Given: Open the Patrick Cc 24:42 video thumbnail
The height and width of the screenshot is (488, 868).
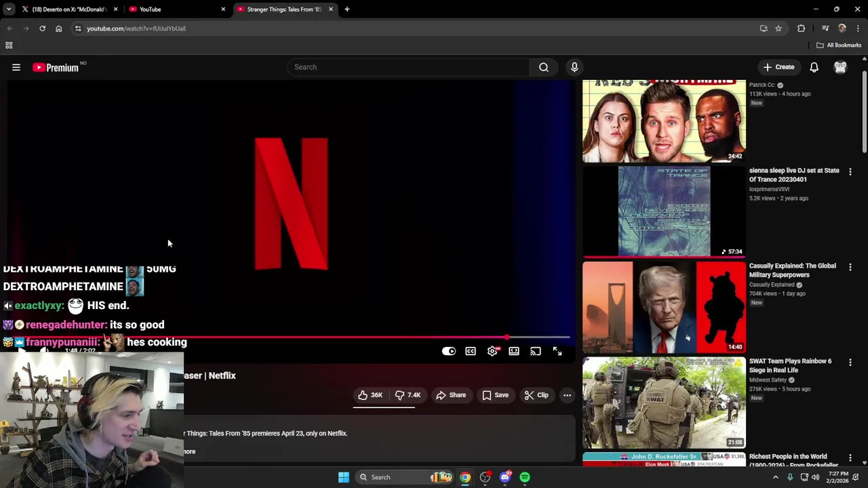Looking at the screenshot, I should point(664,121).
